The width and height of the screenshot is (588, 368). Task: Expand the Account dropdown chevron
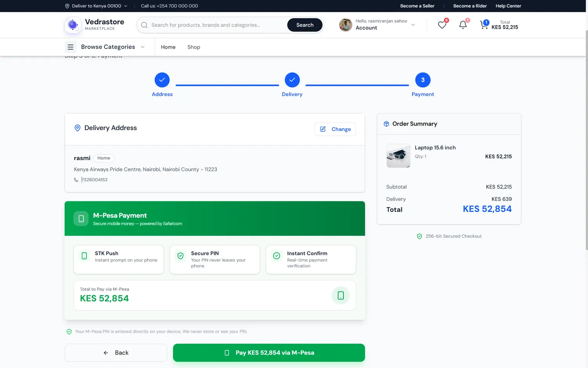coord(413,25)
